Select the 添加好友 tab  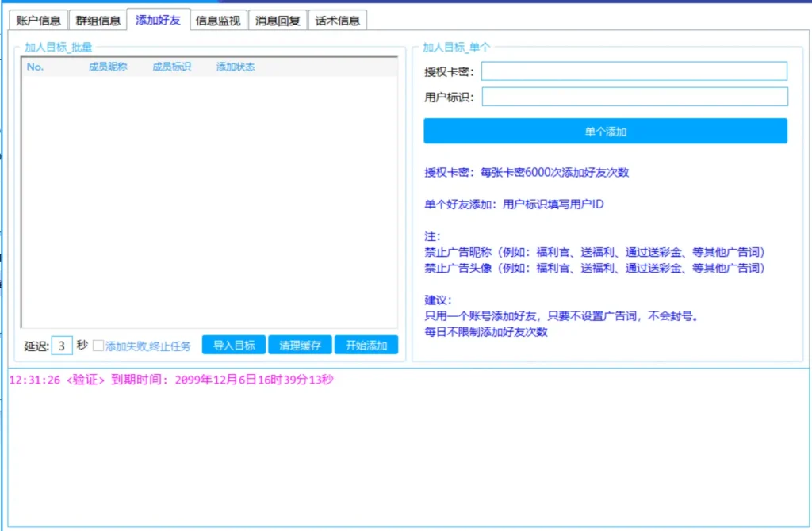coord(158,20)
